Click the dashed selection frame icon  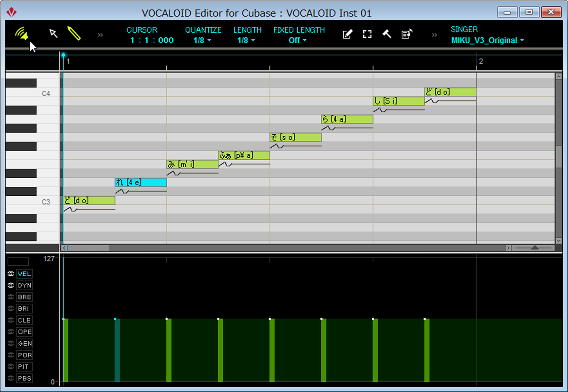(x=367, y=34)
